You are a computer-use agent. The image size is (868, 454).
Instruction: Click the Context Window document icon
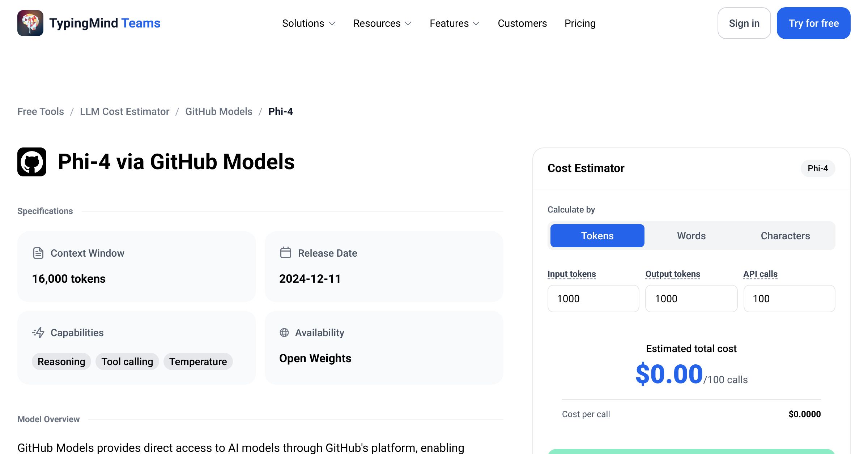pos(38,253)
